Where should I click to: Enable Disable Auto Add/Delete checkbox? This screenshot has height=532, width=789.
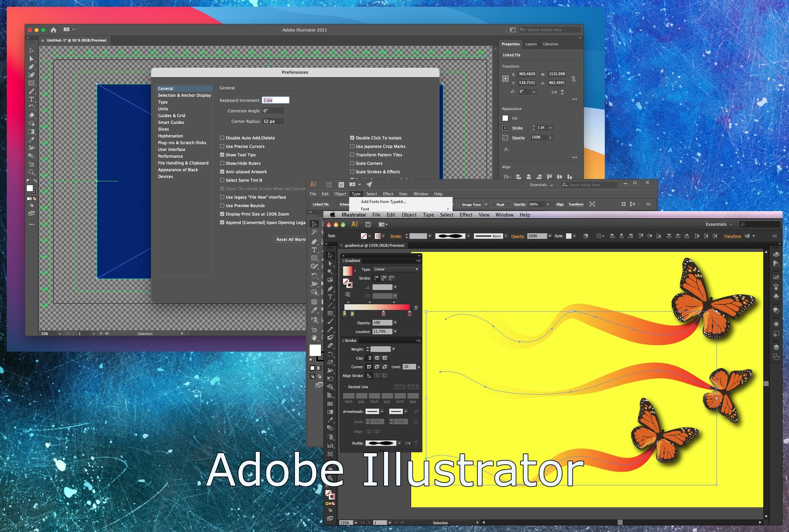[x=222, y=138]
